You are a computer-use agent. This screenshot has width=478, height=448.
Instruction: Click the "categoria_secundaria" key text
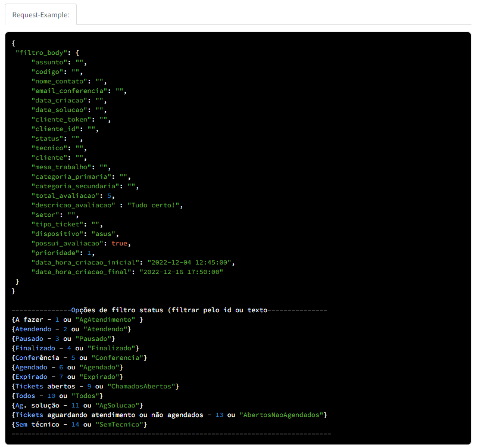click(x=75, y=186)
